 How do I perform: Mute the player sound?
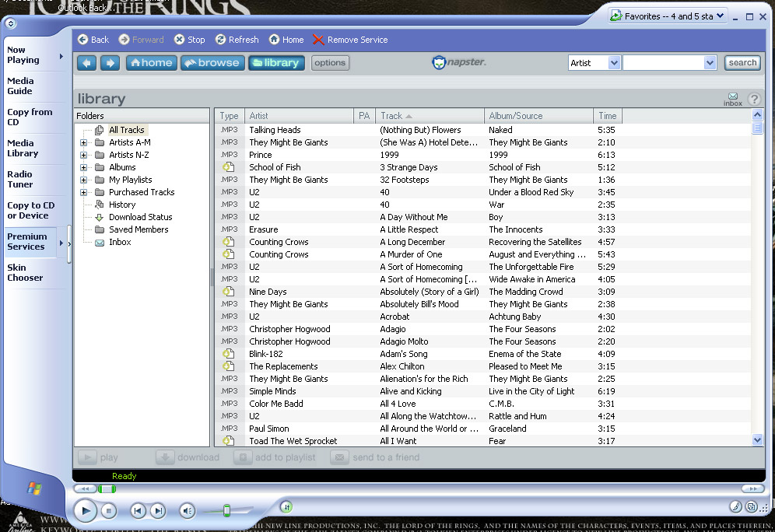pos(187,511)
